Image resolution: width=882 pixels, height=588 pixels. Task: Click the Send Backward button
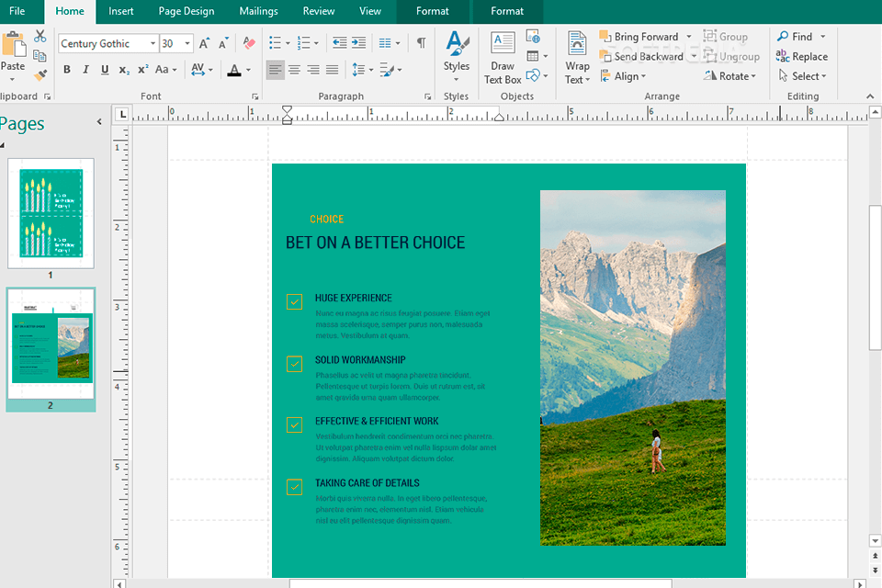(644, 56)
